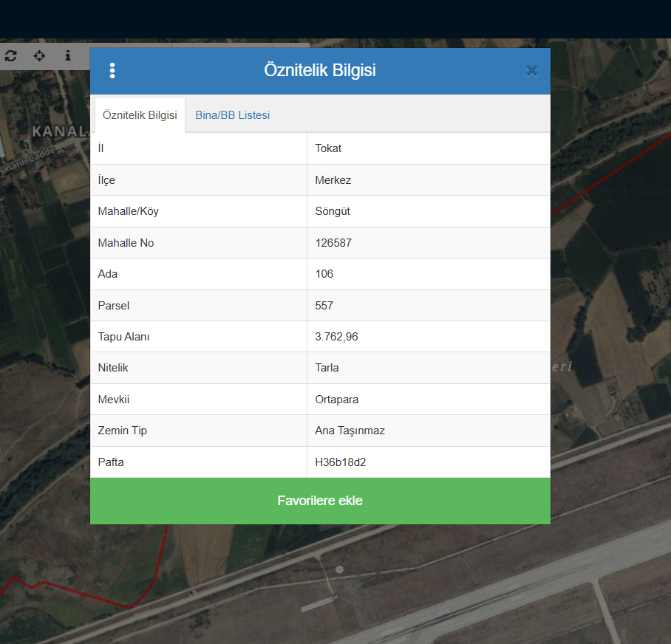This screenshot has width=671, height=644.
Task: Switch to the Bina/BB Listesi tab
Action: (233, 115)
